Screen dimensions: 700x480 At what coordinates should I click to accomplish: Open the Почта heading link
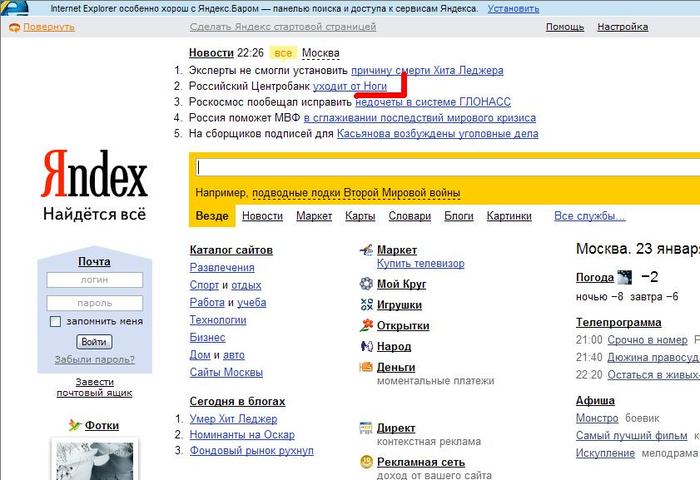(x=94, y=262)
